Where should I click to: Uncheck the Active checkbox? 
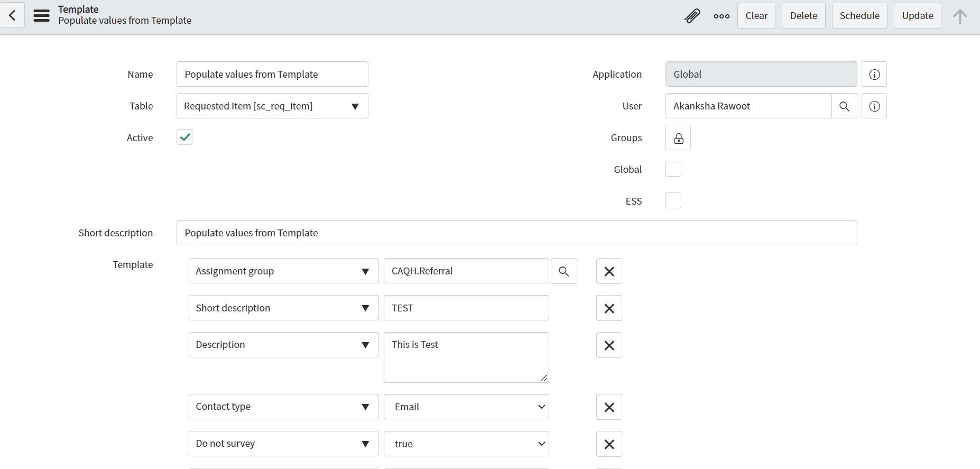[184, 137]
